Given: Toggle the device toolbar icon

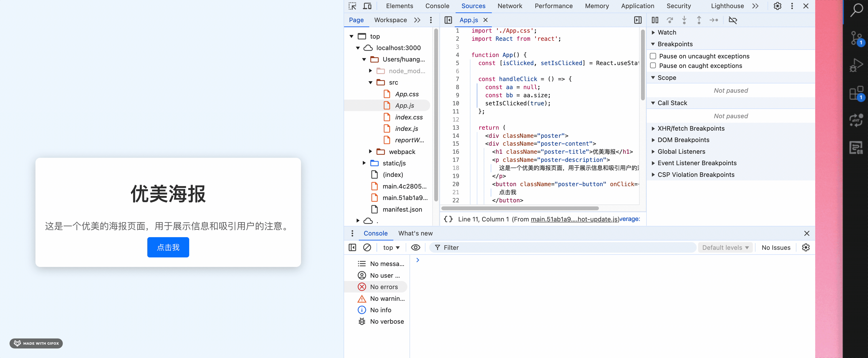Looking at the screenshot, I should point(367,6).
